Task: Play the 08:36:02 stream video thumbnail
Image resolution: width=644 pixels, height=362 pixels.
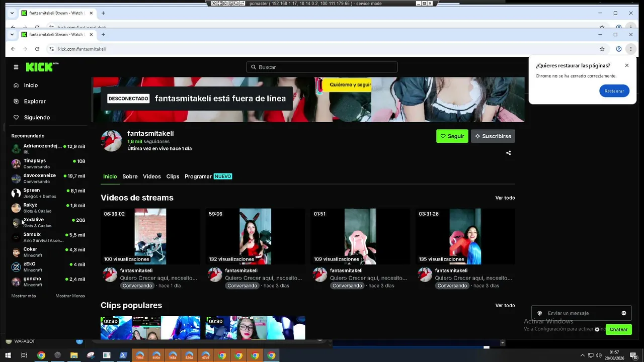Action: [x=150, y=236]
